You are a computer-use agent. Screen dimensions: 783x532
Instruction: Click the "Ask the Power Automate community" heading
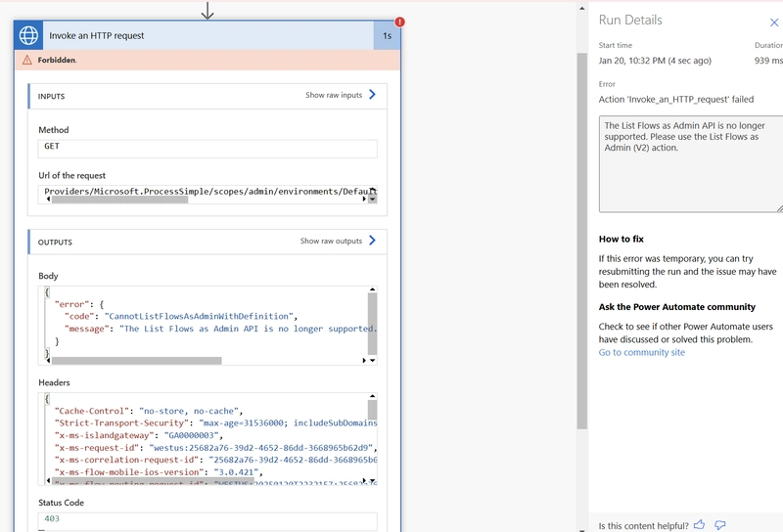click(676, 307)
